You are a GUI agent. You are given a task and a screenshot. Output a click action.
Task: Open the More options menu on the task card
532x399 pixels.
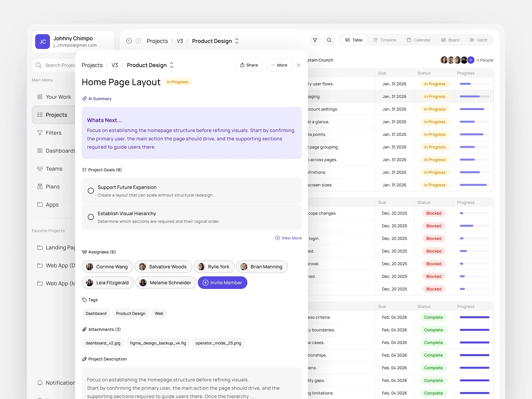279,65
